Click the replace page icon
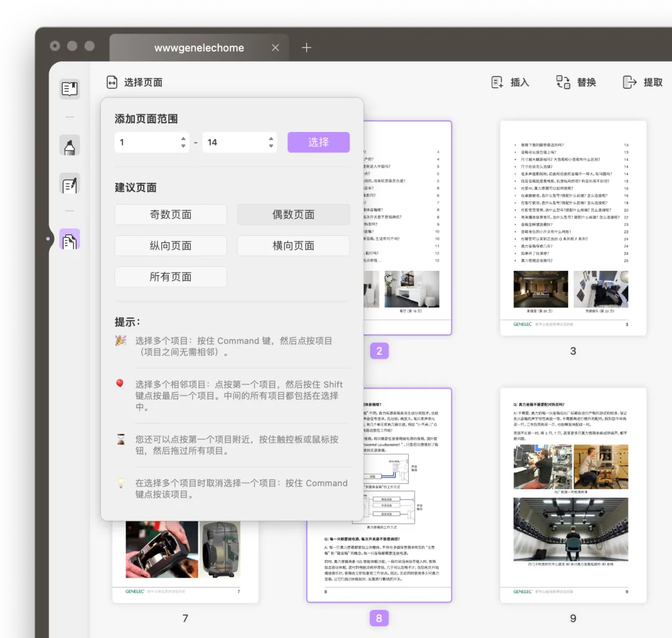 [563, 82]
